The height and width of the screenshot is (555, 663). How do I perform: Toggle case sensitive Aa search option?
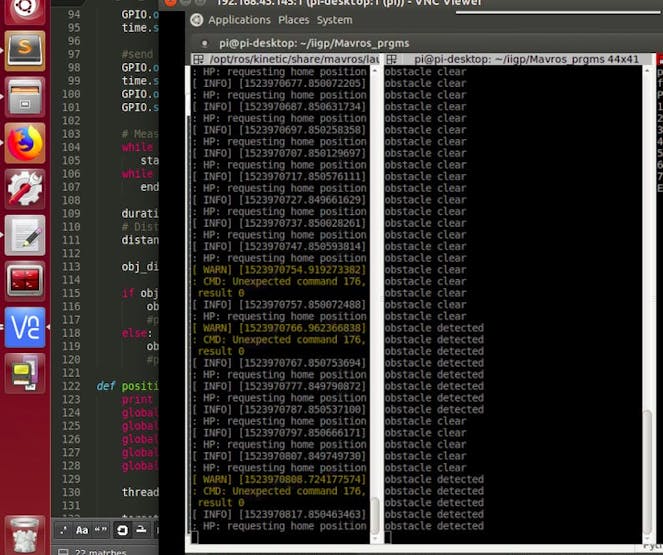[82, 530]
